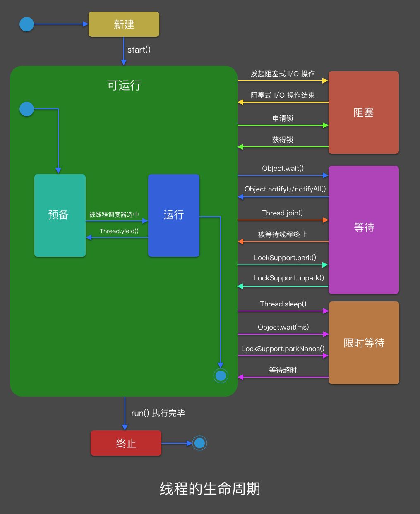The width and height of the screenshot is (420, 514).
Task: Click the blue start circle at top left
Action: tap(26, 24)
